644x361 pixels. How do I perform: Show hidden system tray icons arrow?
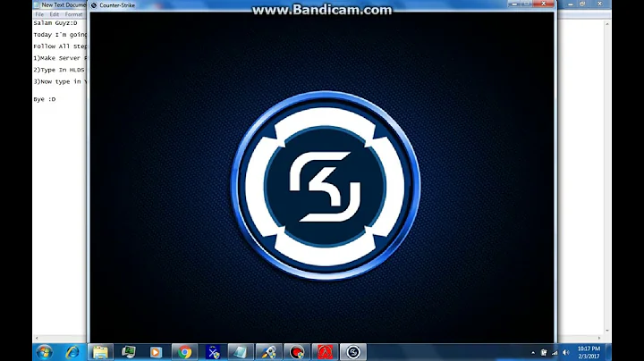click(x=533, y=352)
